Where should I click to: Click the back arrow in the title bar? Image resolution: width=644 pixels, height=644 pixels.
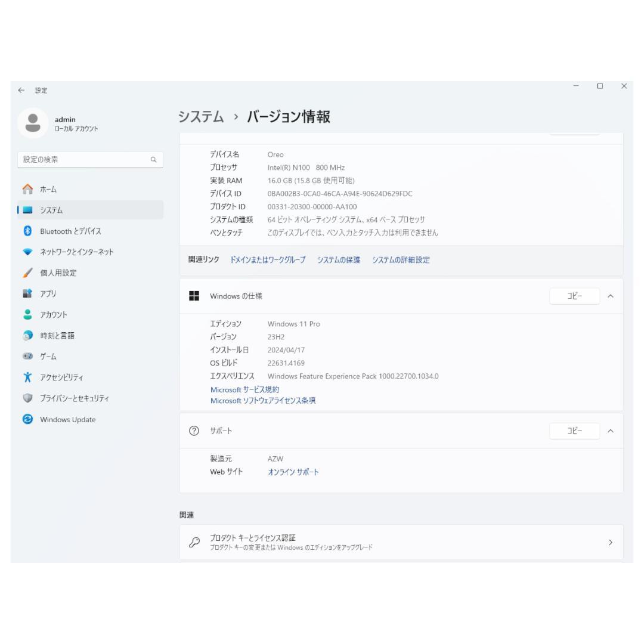coord(21,90)
